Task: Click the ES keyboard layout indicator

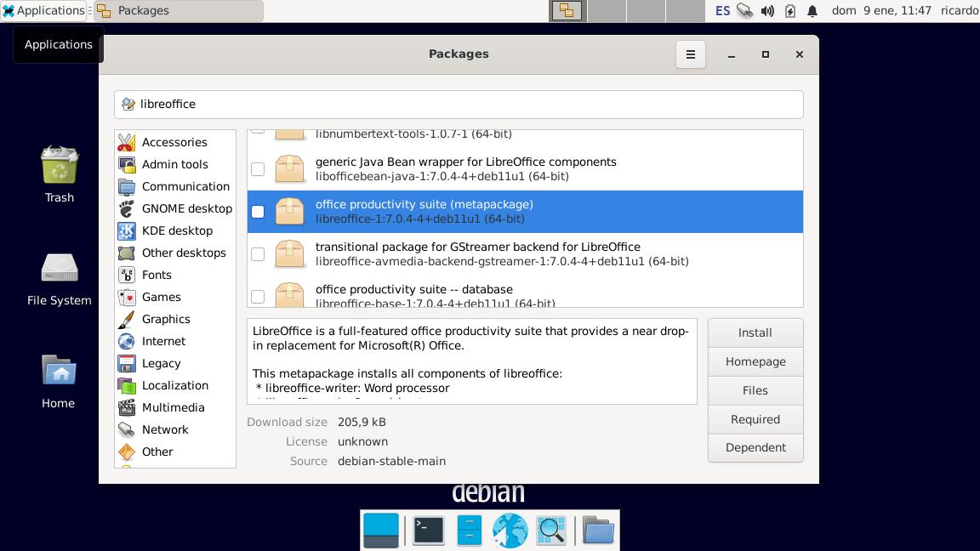Action: (x=722, y=10)
